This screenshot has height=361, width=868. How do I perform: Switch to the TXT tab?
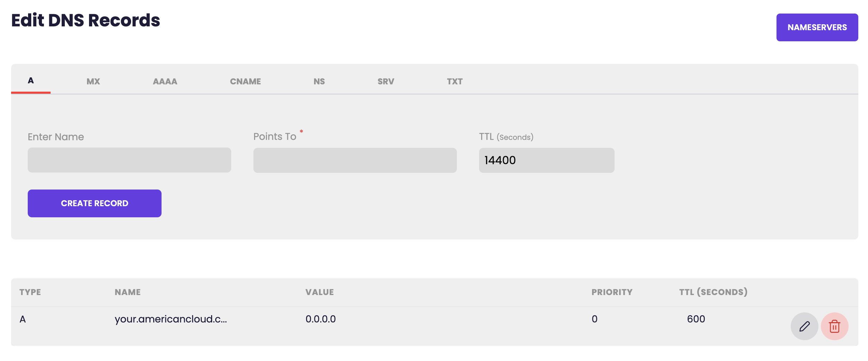[455, 82]
